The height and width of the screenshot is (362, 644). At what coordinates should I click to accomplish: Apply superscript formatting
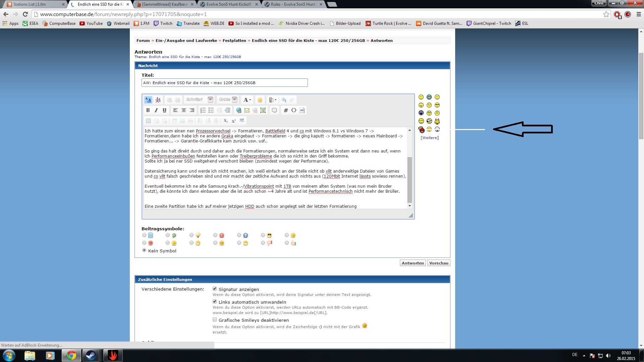click(x=234, y=121)
